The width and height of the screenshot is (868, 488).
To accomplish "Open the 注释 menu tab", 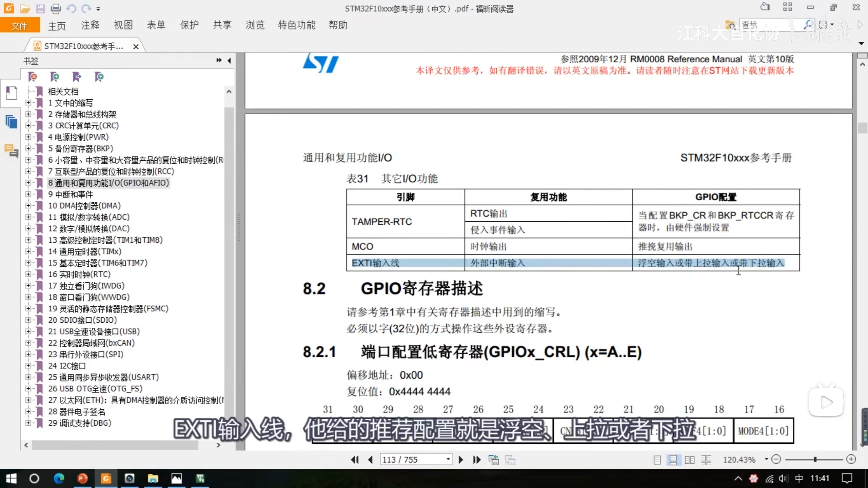I will [x=90, y=25].
